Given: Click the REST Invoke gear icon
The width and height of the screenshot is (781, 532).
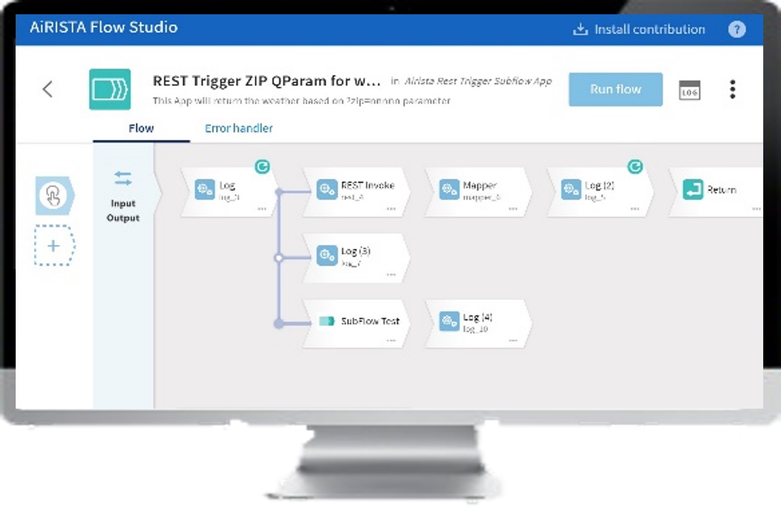Looking at the screenshot, I should (x=327, y=190).
